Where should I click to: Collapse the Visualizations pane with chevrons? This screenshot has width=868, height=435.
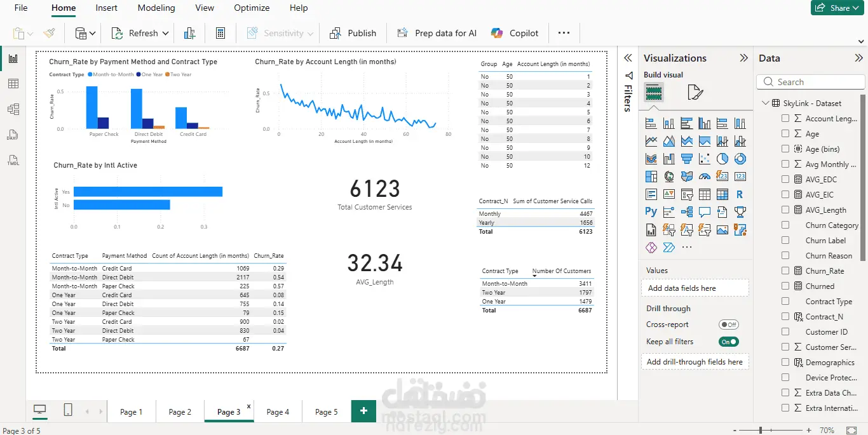click(x=743, y=58)
